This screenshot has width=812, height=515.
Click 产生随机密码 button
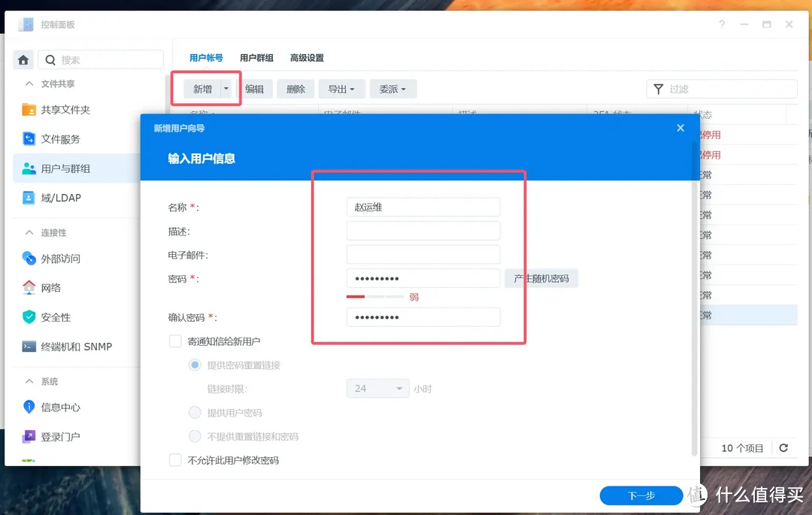point(541,278)
